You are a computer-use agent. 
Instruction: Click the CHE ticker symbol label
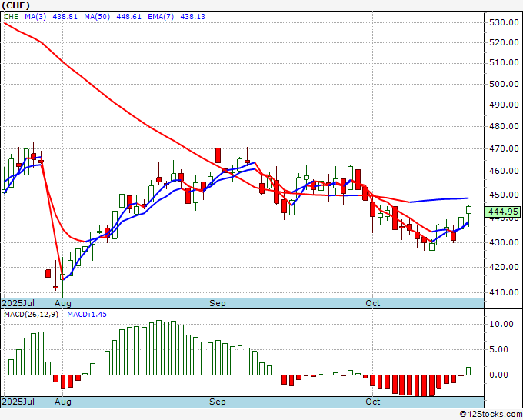pos(12,16)
